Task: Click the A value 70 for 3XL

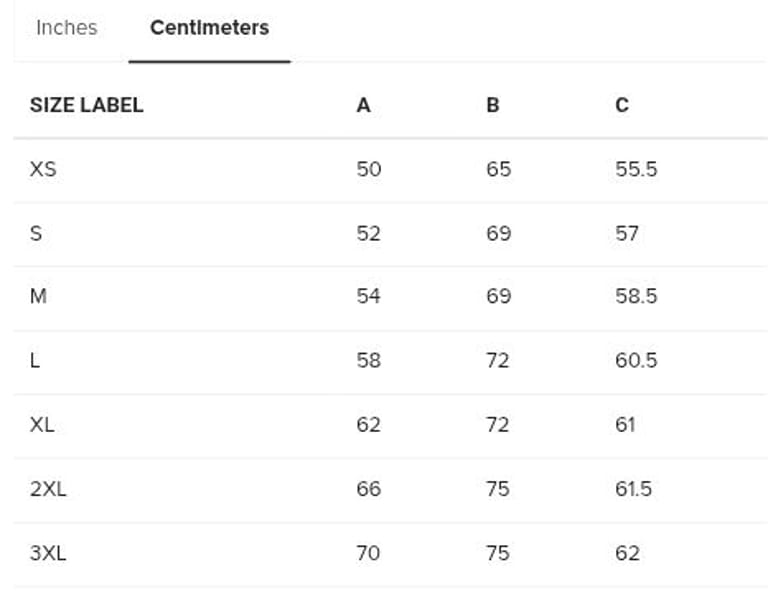Action: coord(368,553)
